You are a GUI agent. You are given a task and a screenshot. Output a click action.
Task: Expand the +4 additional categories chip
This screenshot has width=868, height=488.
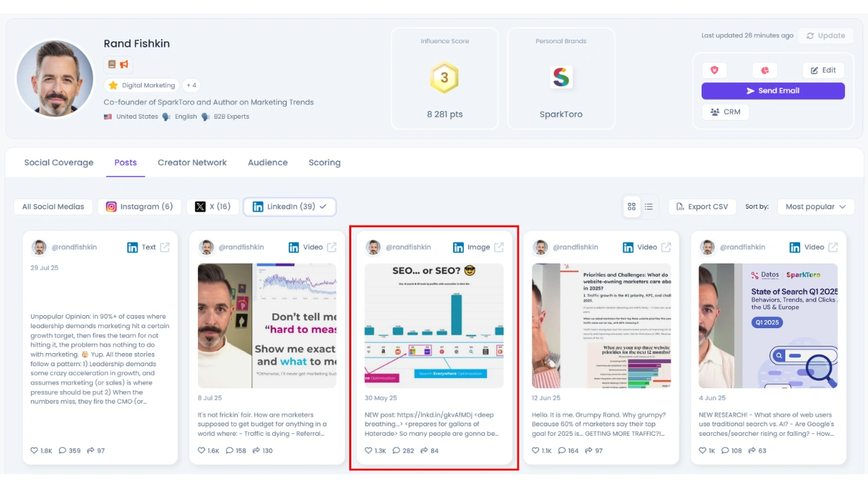click(x=191, y=85)
